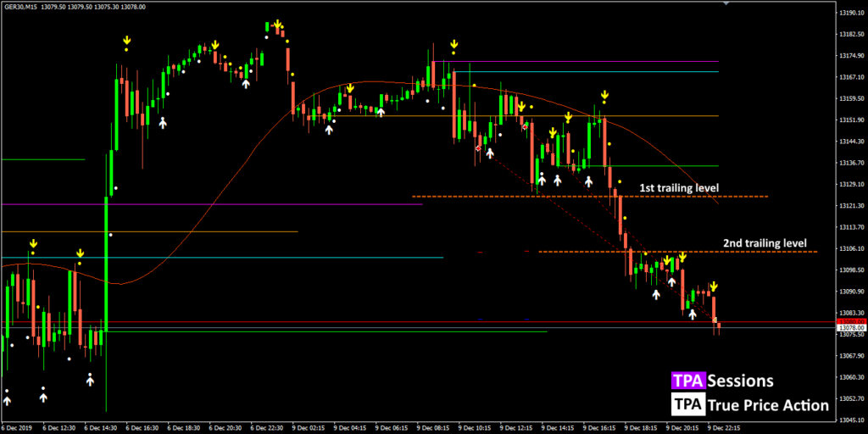Select the rightmost white up arrow signal
This screenshot has width=868, height=434.
[692, 314]
